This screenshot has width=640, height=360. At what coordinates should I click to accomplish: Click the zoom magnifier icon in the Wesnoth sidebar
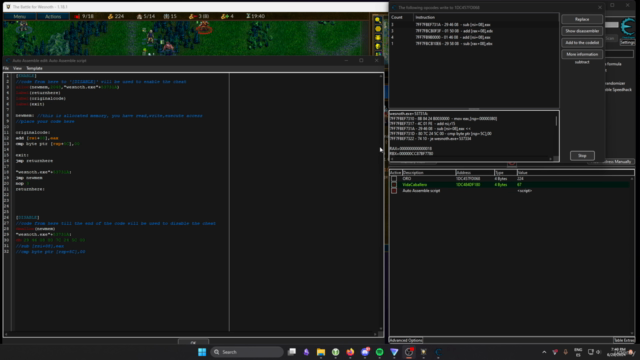pyautogui.click(x=378, y=20)
